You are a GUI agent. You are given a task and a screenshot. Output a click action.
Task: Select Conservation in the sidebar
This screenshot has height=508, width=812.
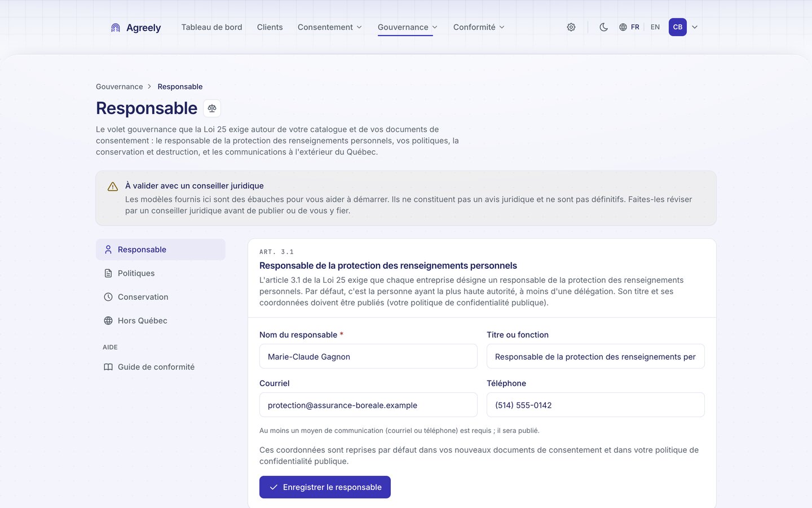(161, 297)
